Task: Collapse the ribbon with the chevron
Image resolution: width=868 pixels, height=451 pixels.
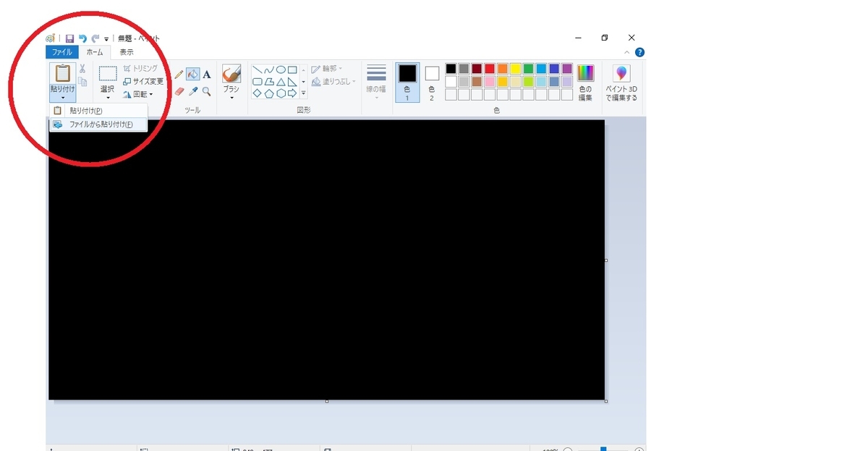Action: pos(627,52)
